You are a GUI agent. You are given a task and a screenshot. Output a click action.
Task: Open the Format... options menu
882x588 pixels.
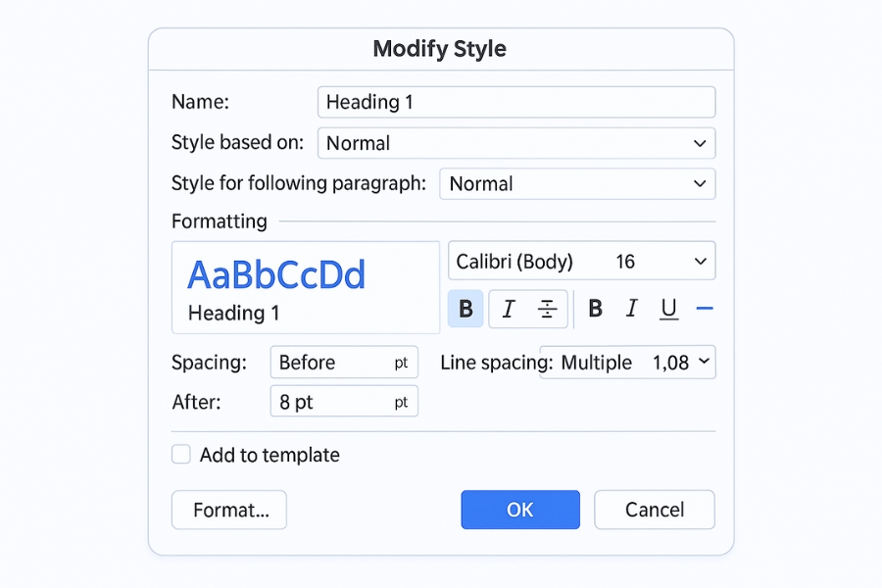point(228,510)
